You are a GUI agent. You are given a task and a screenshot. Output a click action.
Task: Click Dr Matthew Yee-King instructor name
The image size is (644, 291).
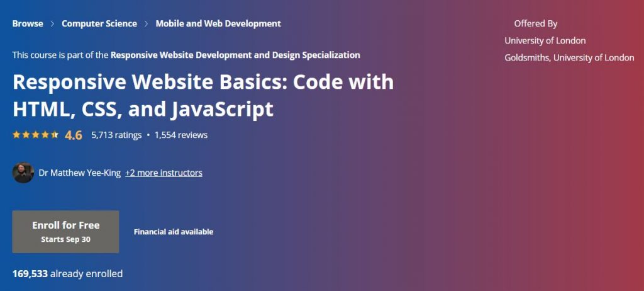coord(80,173)
